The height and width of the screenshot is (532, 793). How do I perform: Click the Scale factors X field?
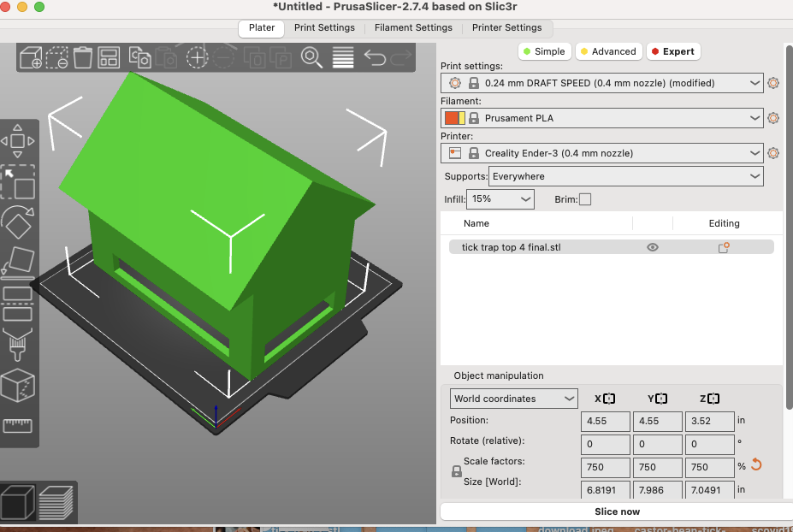tap(606, 467)
